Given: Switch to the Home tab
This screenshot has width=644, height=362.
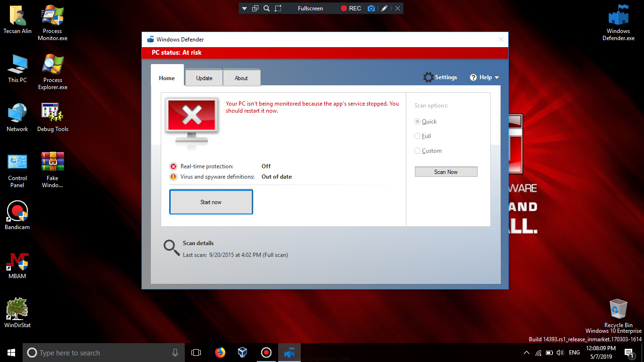Looking at the screenshot, I should 167,78.
